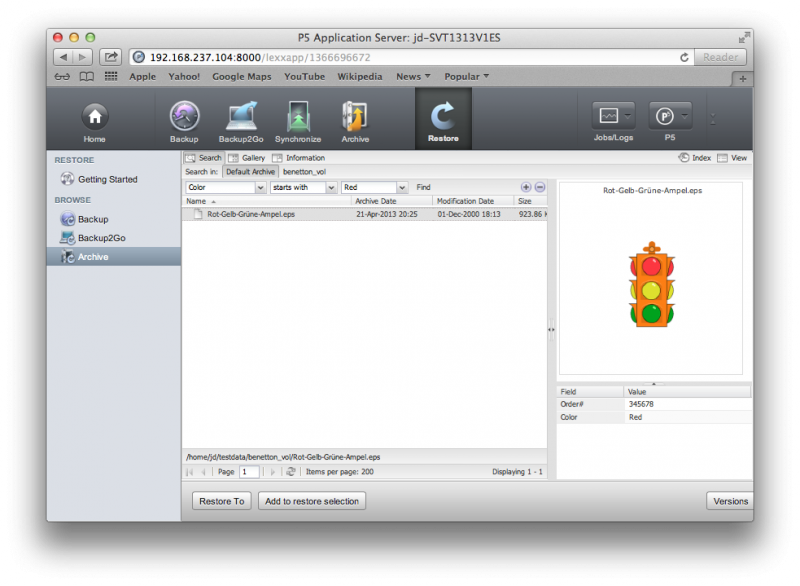Select Archive in the sidebar
The height and width of the screenshot is (586, 800).
tap(114, 257)
